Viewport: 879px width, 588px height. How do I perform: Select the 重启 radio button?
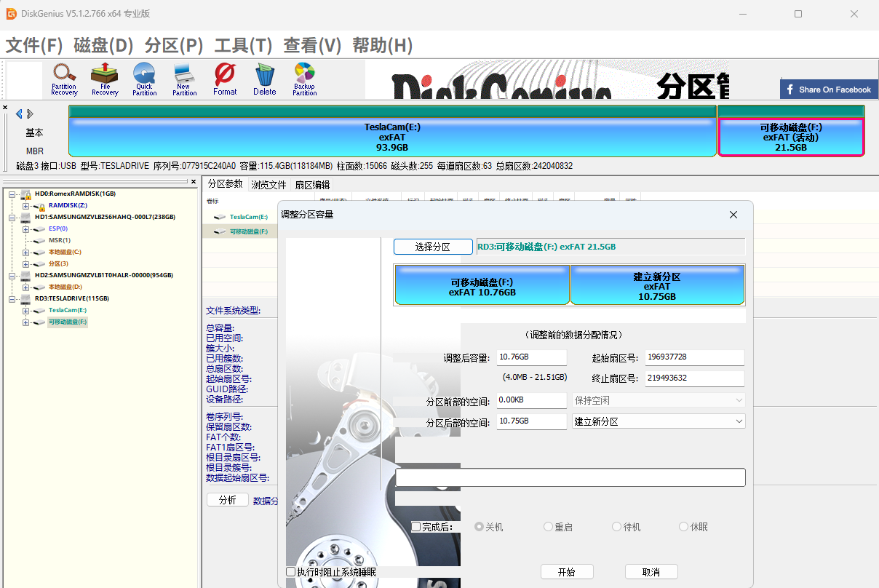coord(549,527)
